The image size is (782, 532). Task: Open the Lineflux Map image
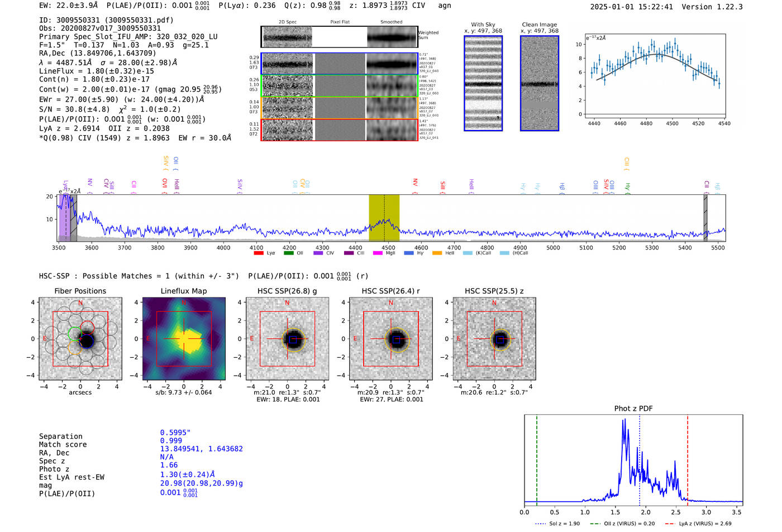point(184,339)
